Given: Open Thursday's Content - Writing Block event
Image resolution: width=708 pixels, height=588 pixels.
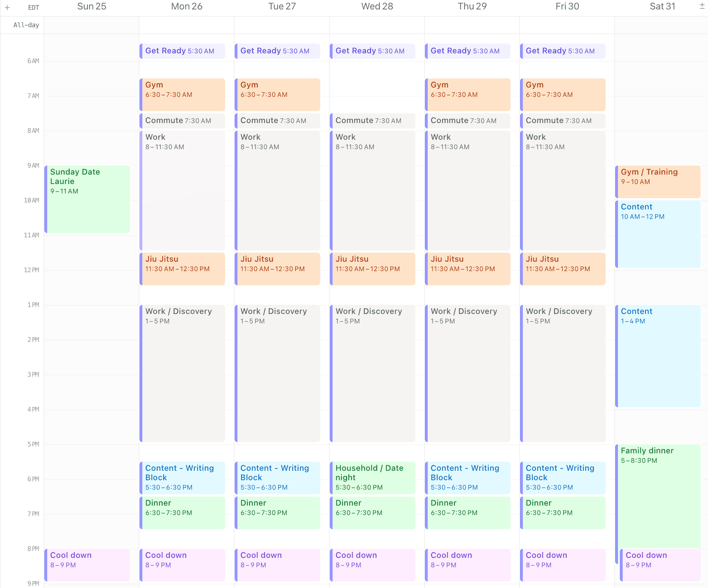Looking at the screenshot, I should click(x=468, y=477).
